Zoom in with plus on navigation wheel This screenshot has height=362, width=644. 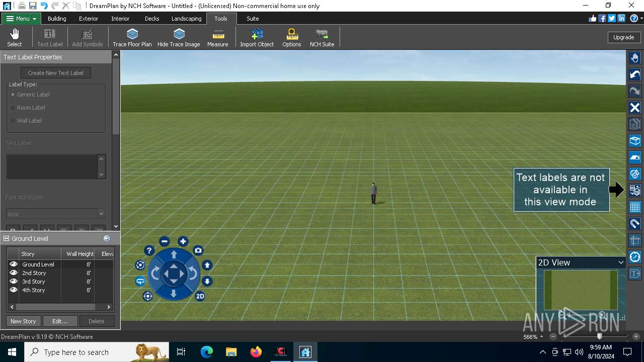coord(183,241)
